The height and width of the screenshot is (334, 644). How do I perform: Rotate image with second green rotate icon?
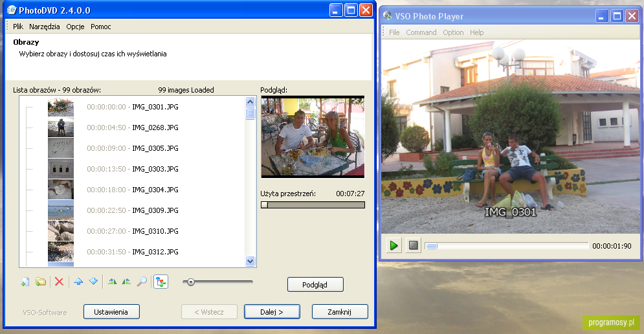pyautogui.click(x=126, y=282)
